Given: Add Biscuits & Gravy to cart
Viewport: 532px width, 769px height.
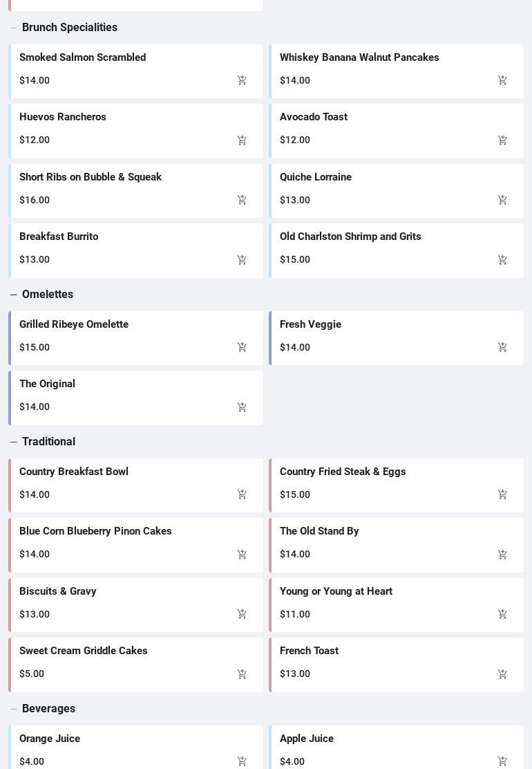Looking at the screenshot, I should (x=242, y=614).
